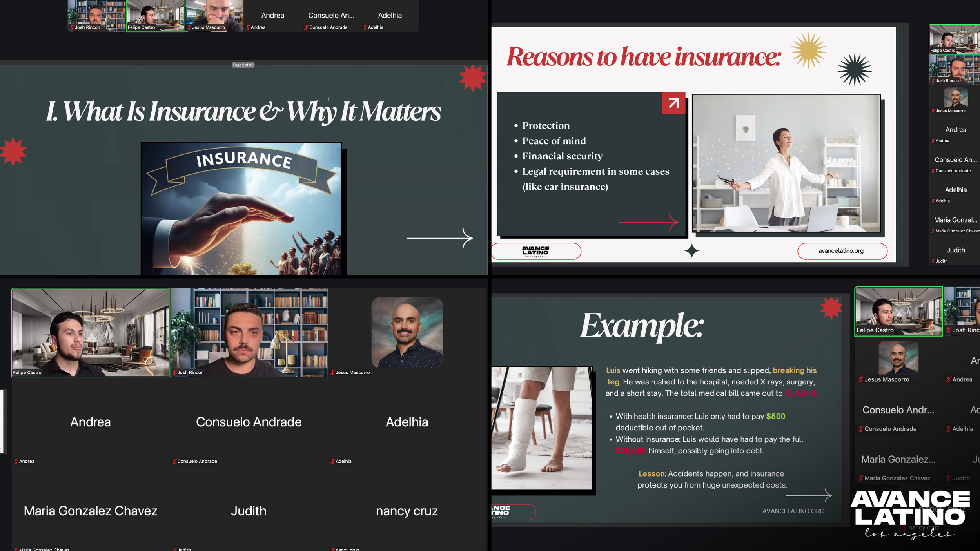Toggle the muted mic icon on the large Josh Rincon tile

[x=174, y=373]
